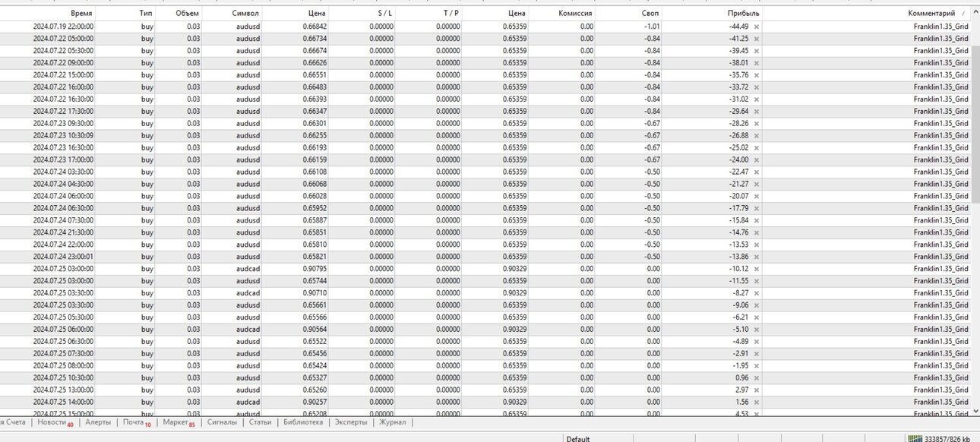Close the order with profit -39.45

click(756, 51)
